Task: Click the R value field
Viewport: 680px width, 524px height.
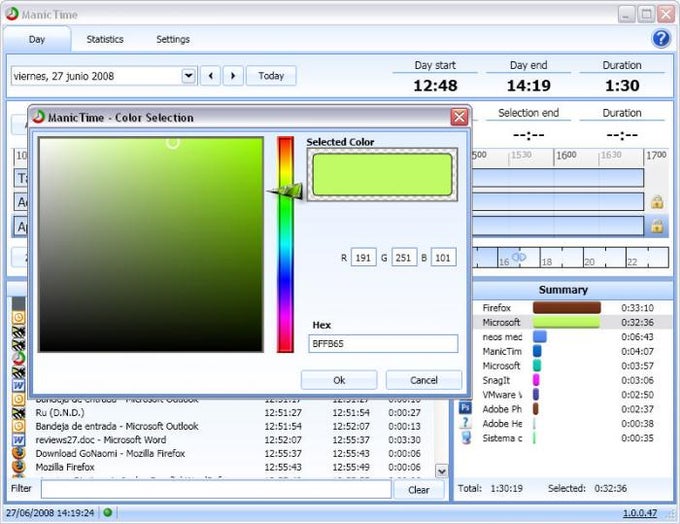Action: (x=363, y=258)
